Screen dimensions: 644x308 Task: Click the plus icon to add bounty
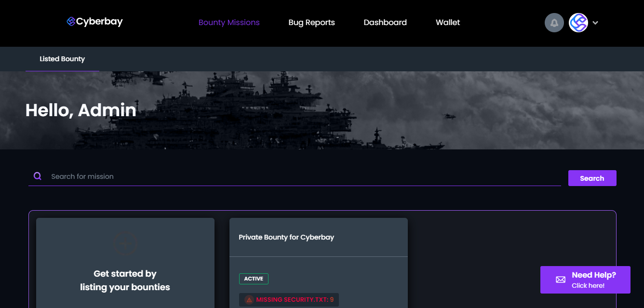click(125, 243)
